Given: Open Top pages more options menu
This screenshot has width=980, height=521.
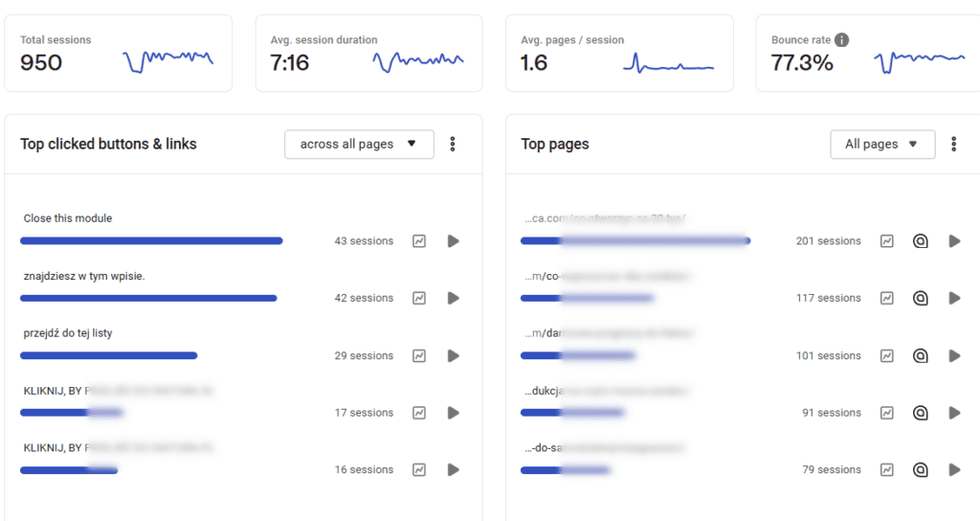Looking at the screenshot, I should pos(954,145).
